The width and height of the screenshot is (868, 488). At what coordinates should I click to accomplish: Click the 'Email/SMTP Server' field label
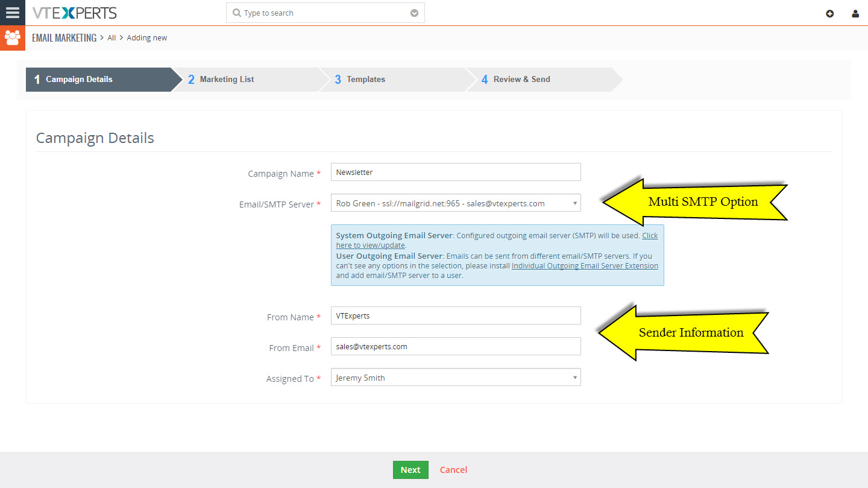(x=277, y=204)
